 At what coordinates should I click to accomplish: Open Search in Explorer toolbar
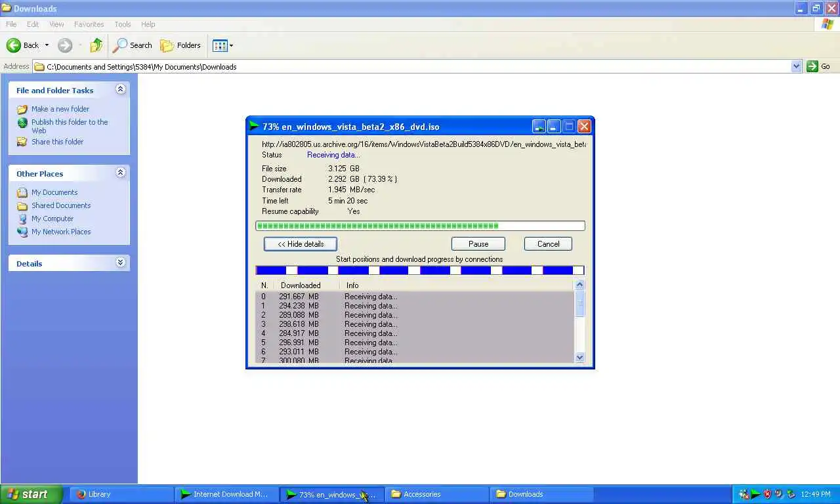coord(133,45)
